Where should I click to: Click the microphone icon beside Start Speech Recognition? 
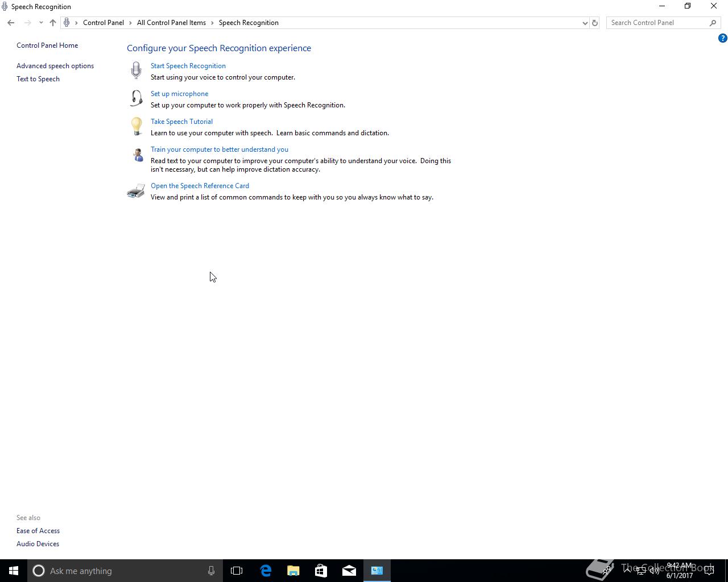[x=136, y=70]
